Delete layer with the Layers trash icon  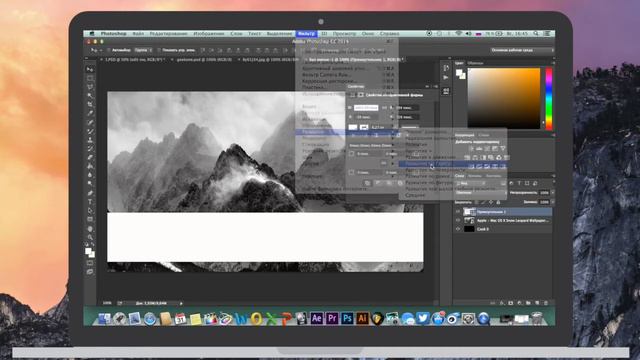[546, 303]
